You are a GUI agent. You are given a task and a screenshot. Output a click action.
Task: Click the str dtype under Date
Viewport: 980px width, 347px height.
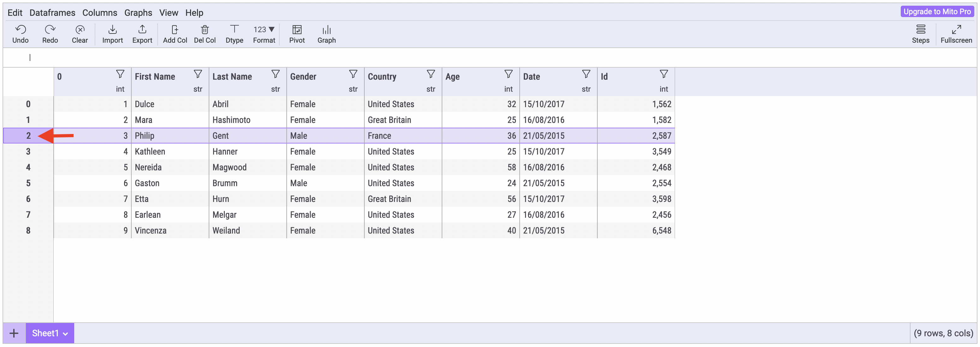point(586,89)
